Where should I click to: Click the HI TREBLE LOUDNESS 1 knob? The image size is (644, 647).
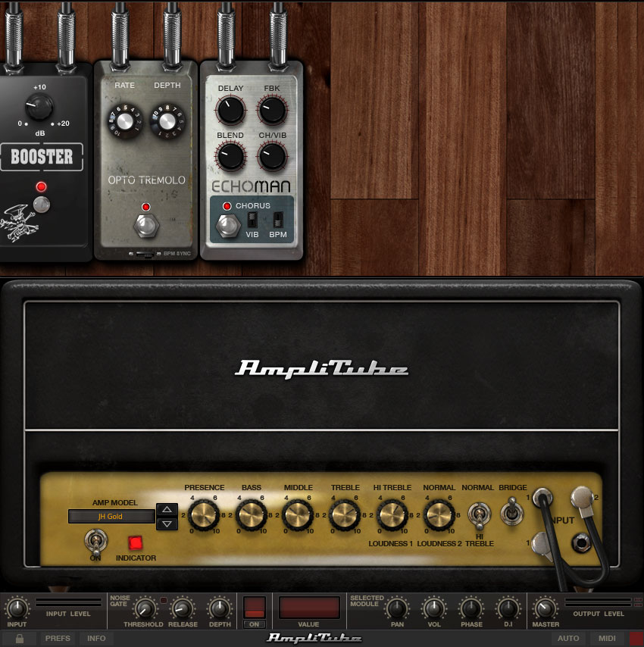coord(392,514)
